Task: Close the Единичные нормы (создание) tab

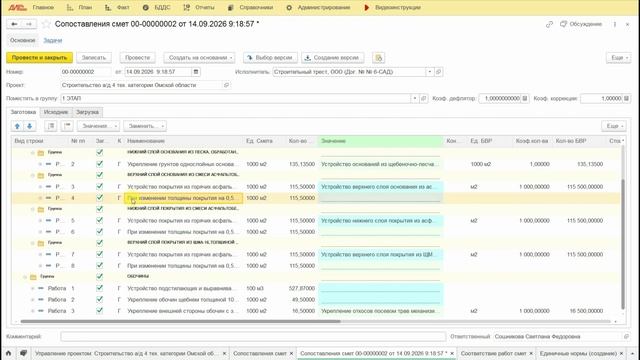Action: click(622, 353)
